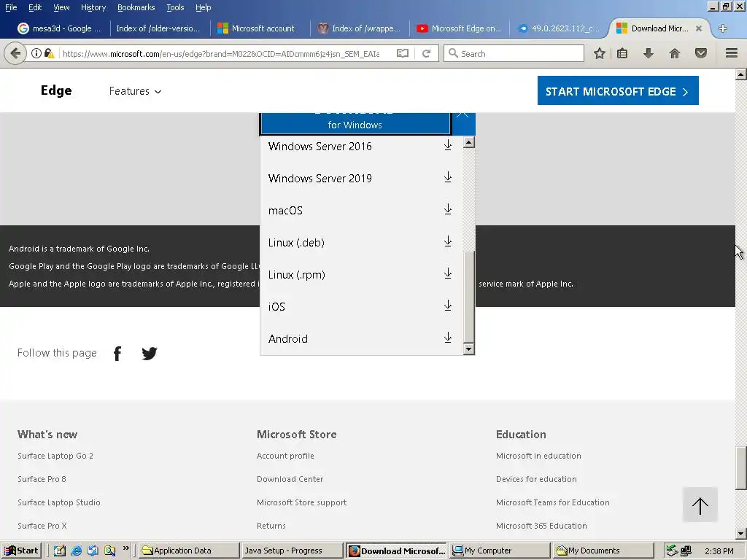
Task: Click the browser Search box
Action: coord(514,53)
